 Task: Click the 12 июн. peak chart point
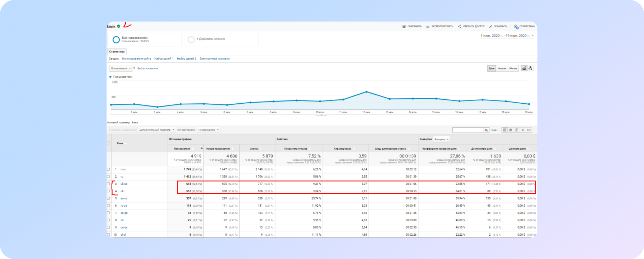click(366, 92)
